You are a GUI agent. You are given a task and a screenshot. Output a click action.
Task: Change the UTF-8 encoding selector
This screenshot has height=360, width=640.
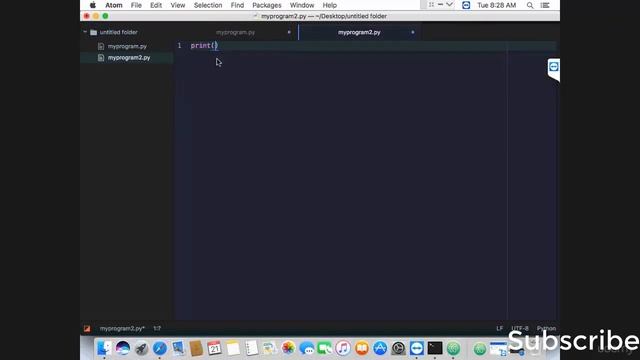tap(520, 329)
